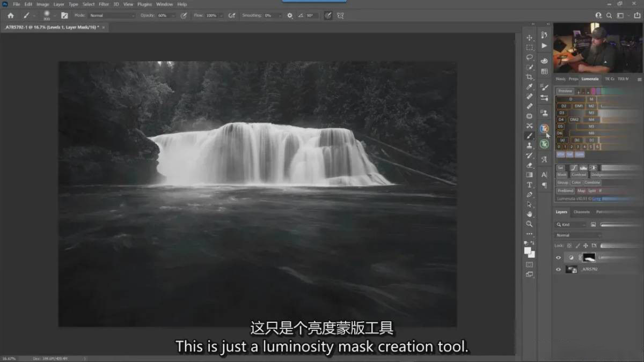Viewport: 644px width, 362px height.
Task: Open the layer blend mode dropdown
Action: click(578, 235)
